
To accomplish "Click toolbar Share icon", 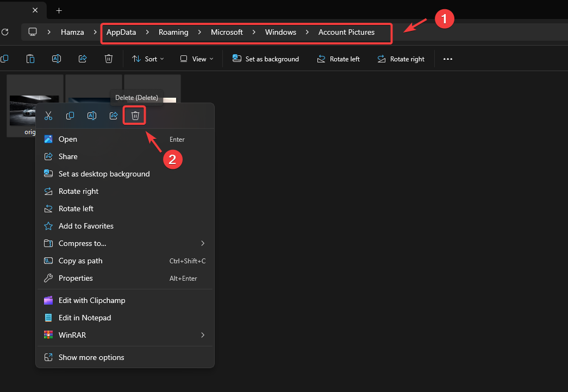I will coord(83,59).
